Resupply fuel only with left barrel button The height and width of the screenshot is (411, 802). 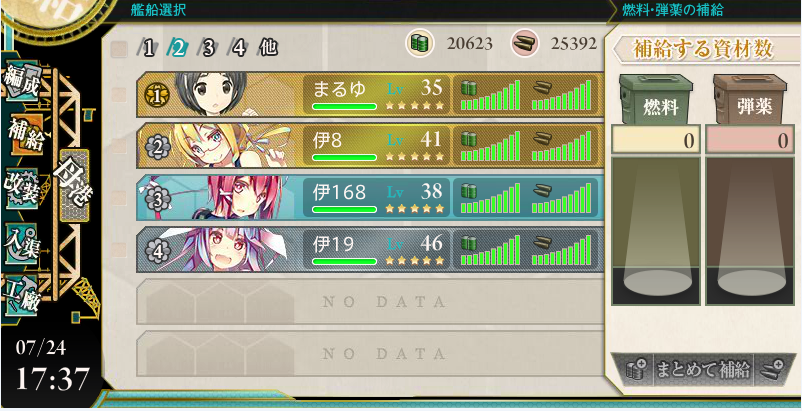(637, 370)
